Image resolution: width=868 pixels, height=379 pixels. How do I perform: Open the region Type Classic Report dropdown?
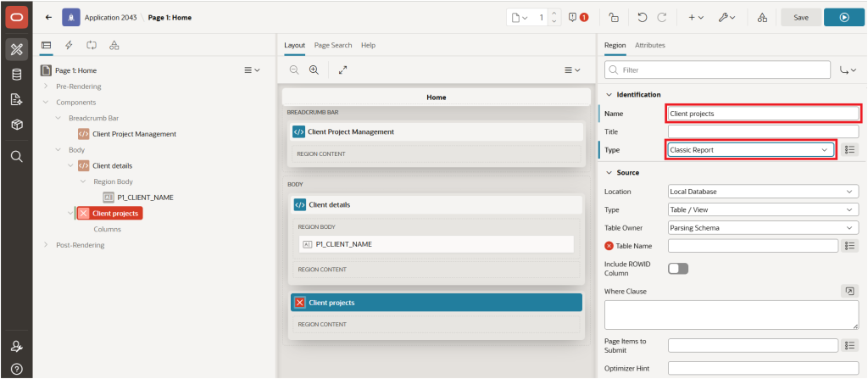751,150
